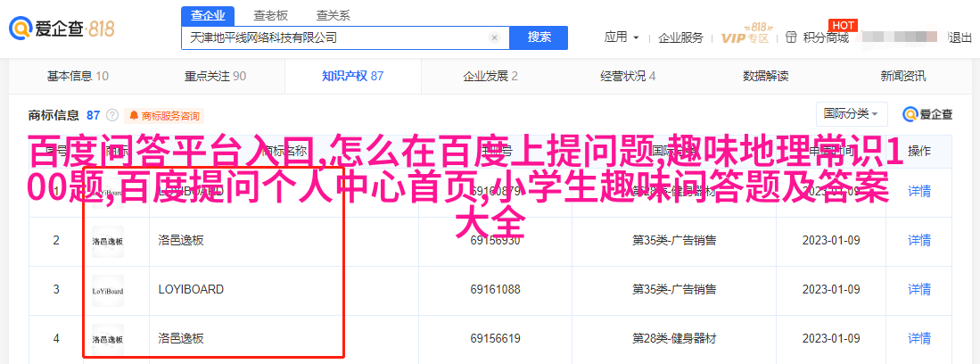980x364 pixels.
Task: Click the 爱企查 logo
Action: 61,28
